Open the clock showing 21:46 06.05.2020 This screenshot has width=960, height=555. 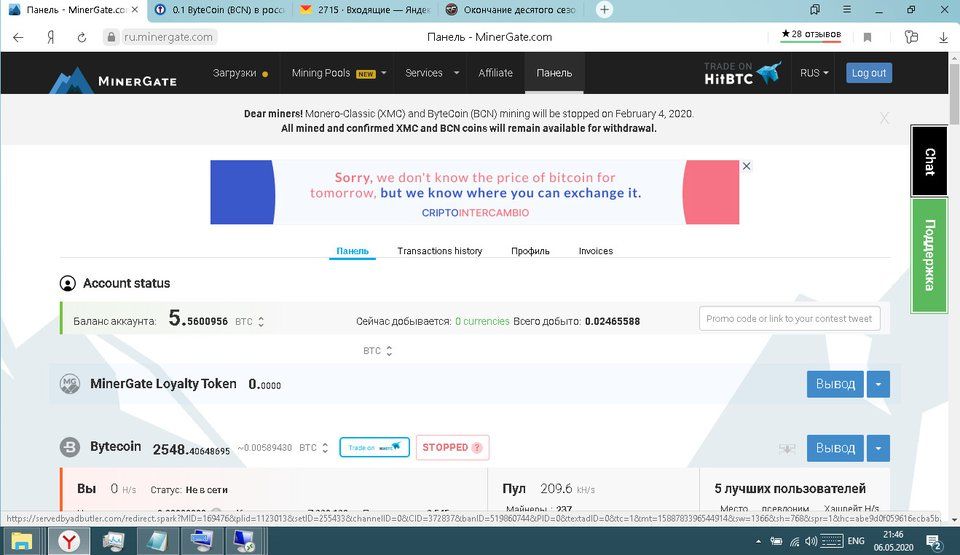pos(893,541)
